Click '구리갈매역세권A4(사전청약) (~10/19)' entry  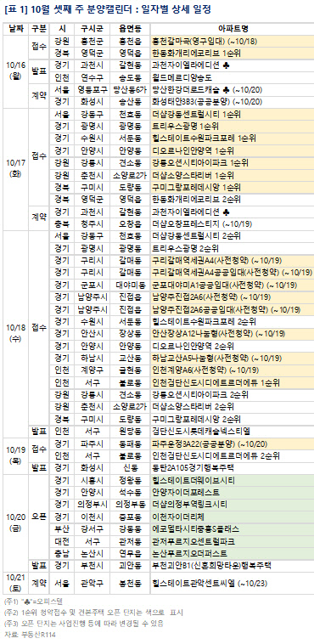216,260
